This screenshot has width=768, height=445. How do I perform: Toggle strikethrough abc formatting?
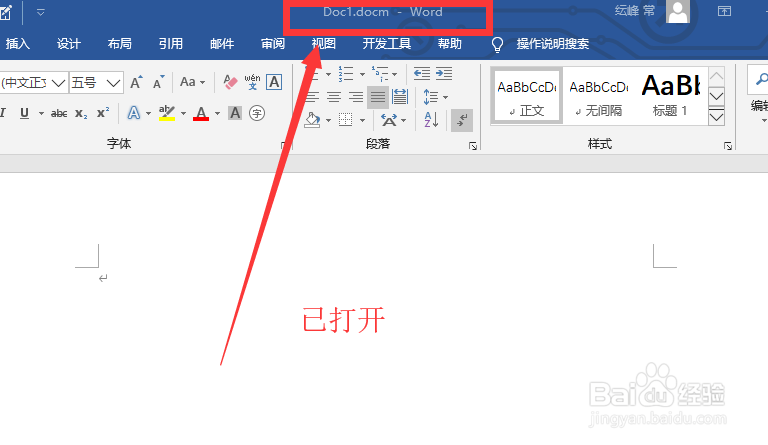[59, 114]
